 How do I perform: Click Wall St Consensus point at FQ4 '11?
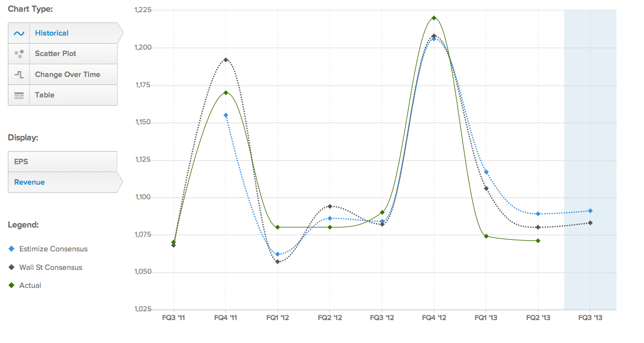(225, 60)
